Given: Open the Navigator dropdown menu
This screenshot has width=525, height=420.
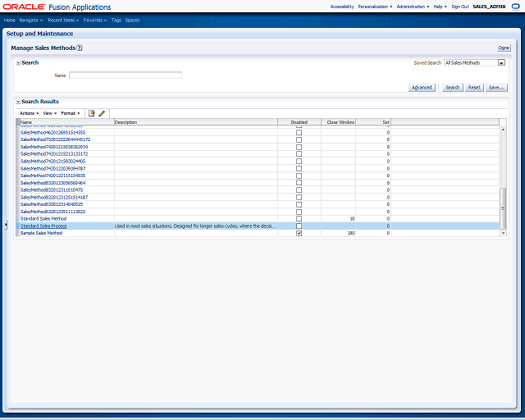Looking at the screenshot, I should pos(31,21).
